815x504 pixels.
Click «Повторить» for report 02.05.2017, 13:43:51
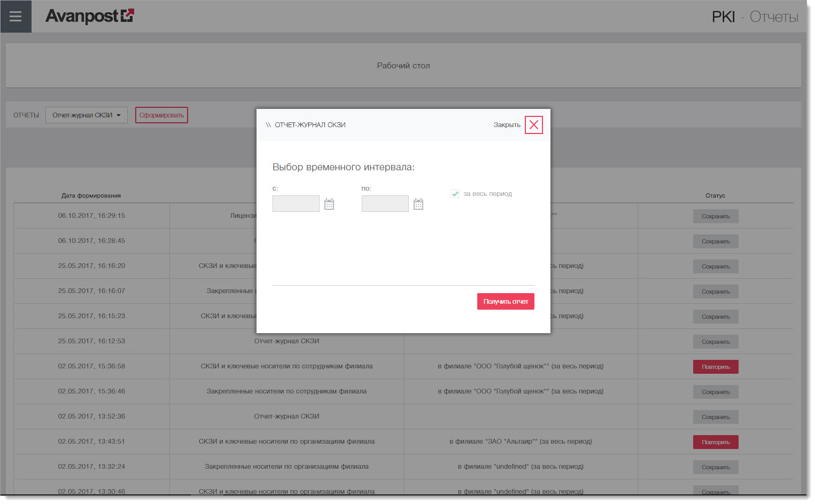[716, 442]
